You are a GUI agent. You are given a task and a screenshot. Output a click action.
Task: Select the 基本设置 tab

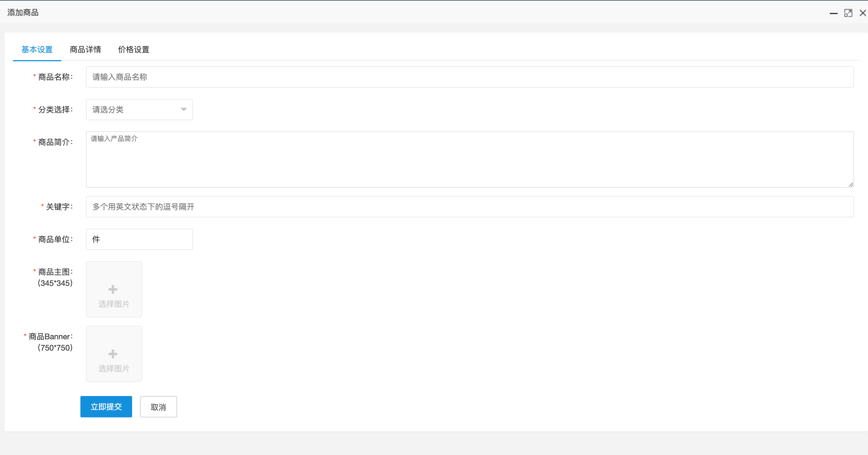click(x=37, y=49)
